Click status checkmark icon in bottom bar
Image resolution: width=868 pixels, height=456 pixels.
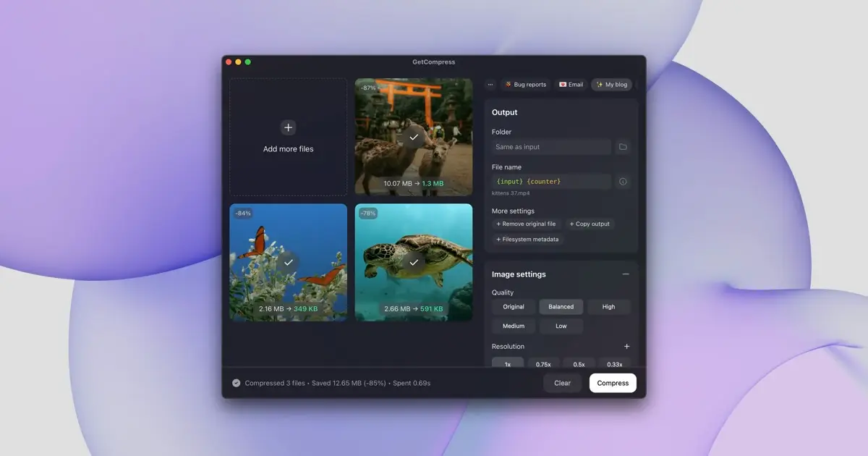[236, 383]
